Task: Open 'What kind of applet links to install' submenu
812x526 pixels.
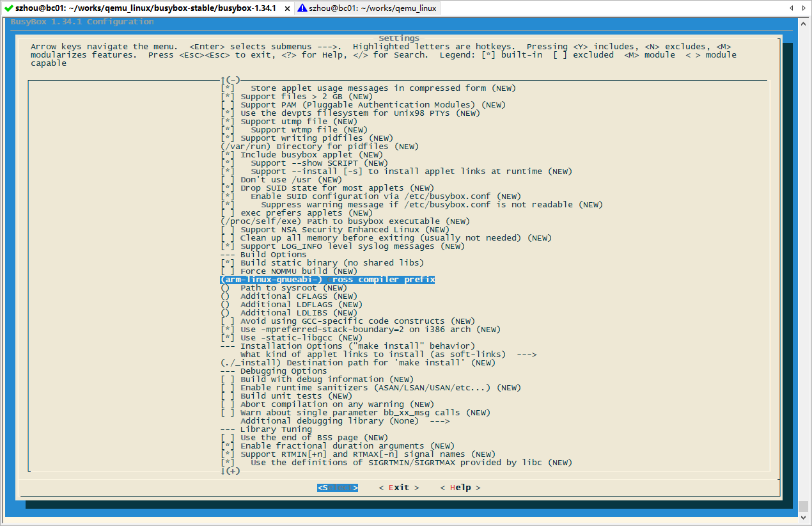Action: click(x=388, y=355)
